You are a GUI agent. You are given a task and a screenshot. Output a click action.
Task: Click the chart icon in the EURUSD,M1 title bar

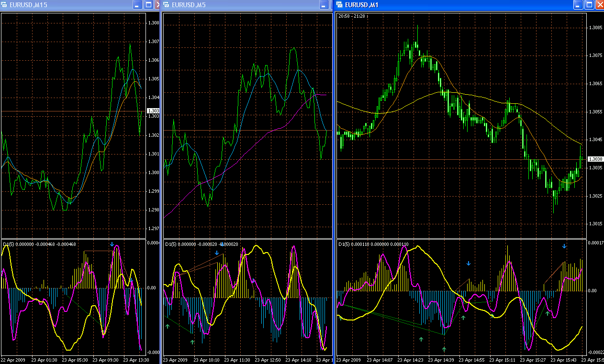pos(339,5)
